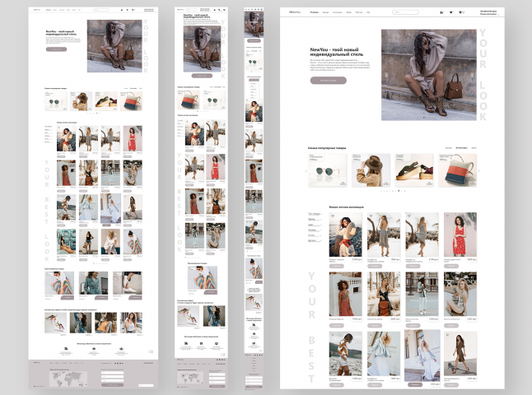Open wishlist icon in left desktop mockup header

pos(127,10)
